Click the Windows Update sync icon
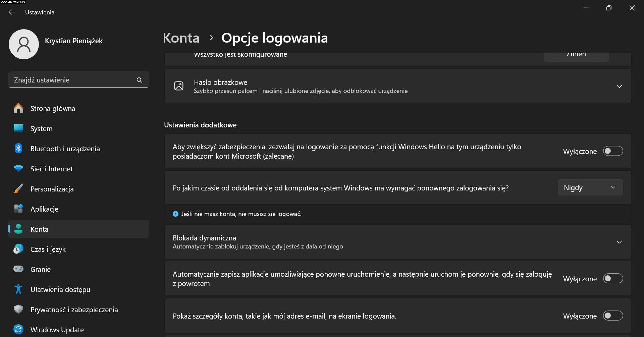 point(18,329)
